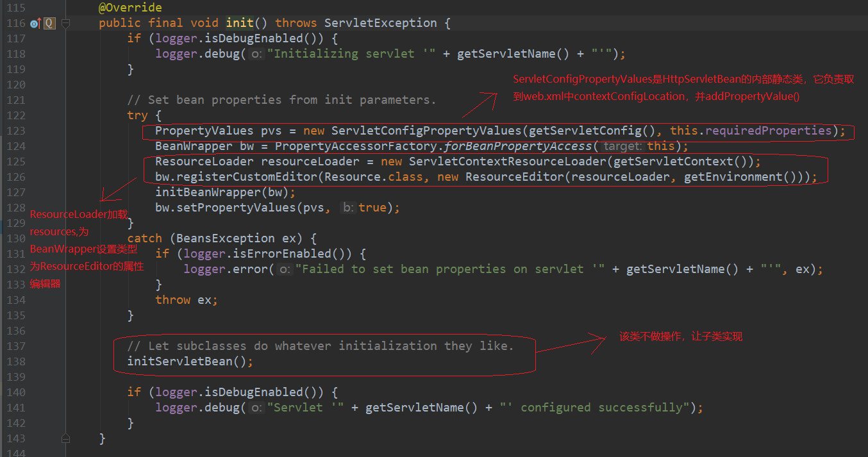This screenshot has width=868, height=457.
Task: Click the 'b:' parameter hint before true
Action: coord(348,208)
